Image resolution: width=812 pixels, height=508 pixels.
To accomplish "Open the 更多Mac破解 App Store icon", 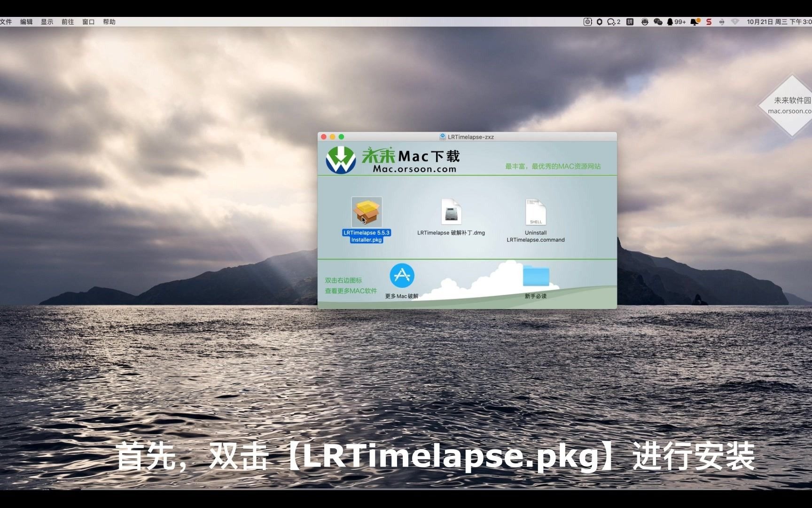I will [x=402, y=276].
